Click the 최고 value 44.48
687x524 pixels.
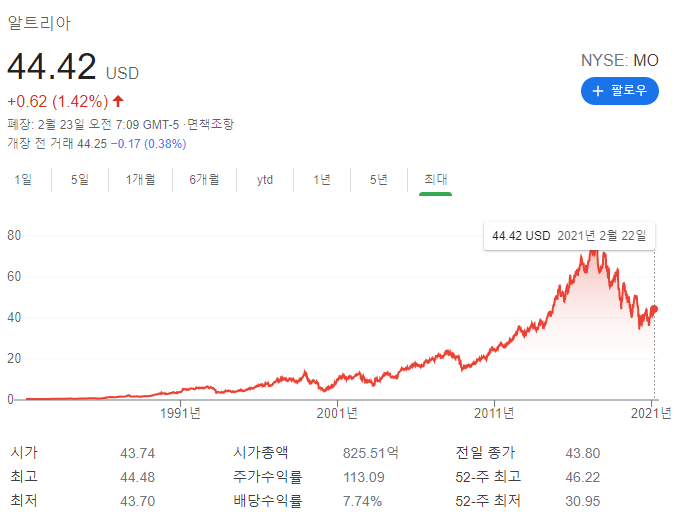pyautogui.click(x=138, y=477)
